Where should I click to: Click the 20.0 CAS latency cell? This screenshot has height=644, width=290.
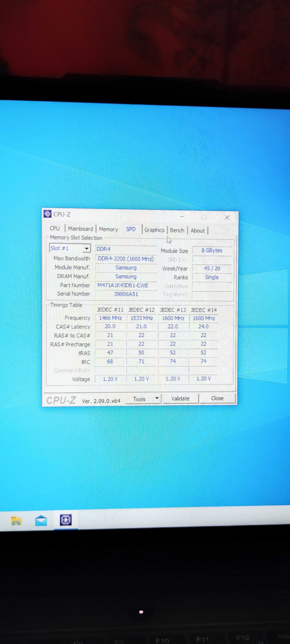point(110,326)
